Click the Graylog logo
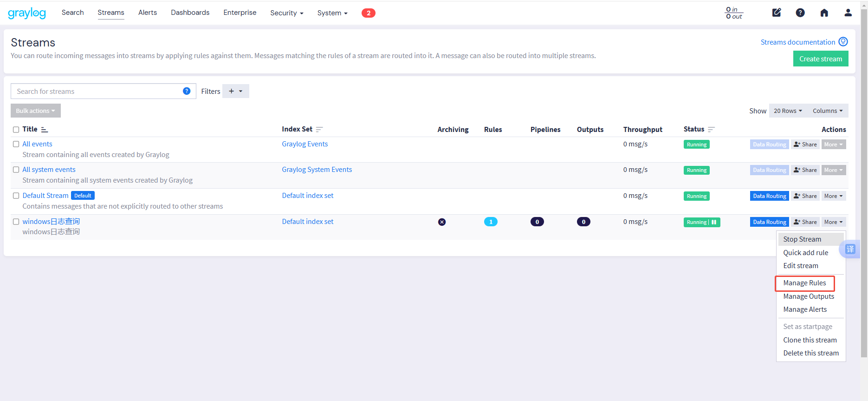868x401 pixels. pyautogui.click(x=27, y=13)
